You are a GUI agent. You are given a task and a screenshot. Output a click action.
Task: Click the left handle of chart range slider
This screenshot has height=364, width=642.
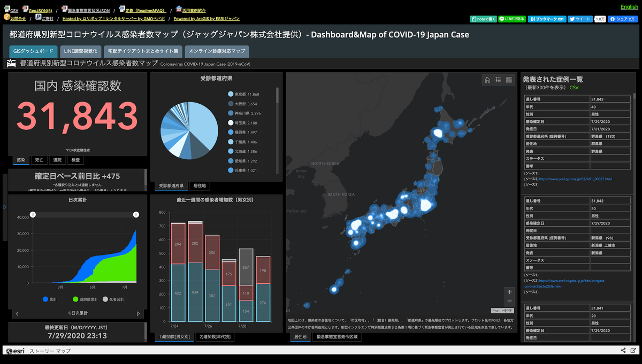(x=33, y=214)
